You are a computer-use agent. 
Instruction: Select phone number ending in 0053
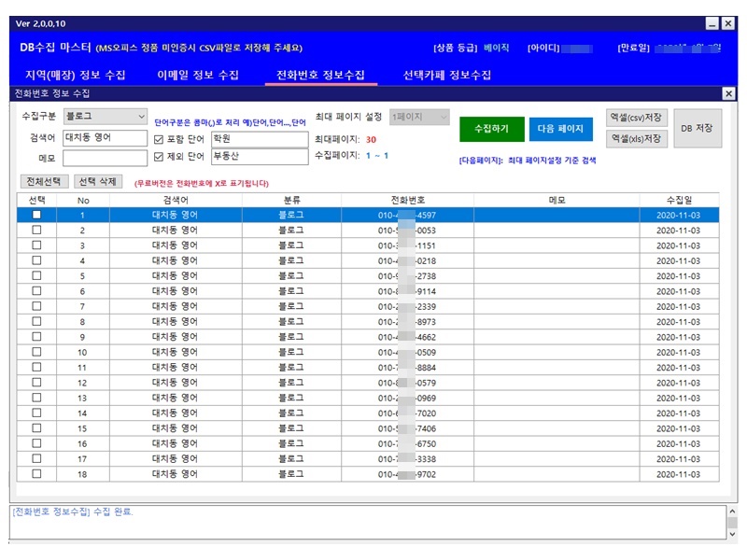tap(407, 231)
